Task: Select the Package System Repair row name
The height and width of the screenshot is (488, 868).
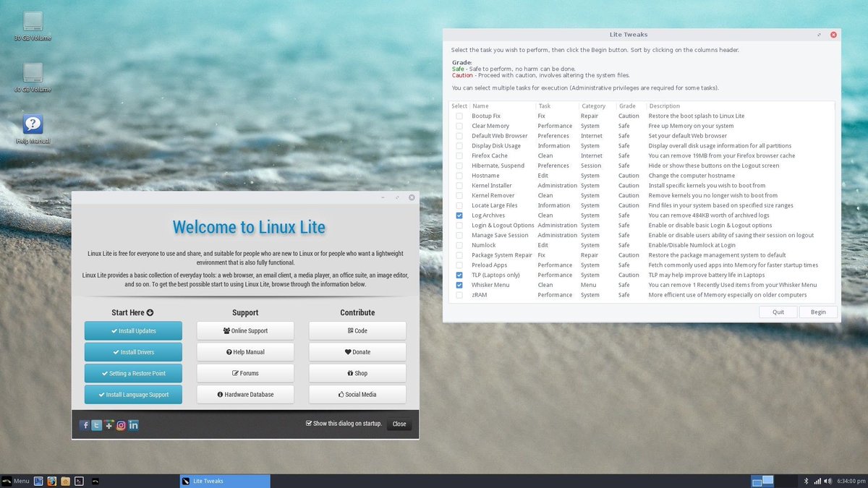Action: (502, 255)
